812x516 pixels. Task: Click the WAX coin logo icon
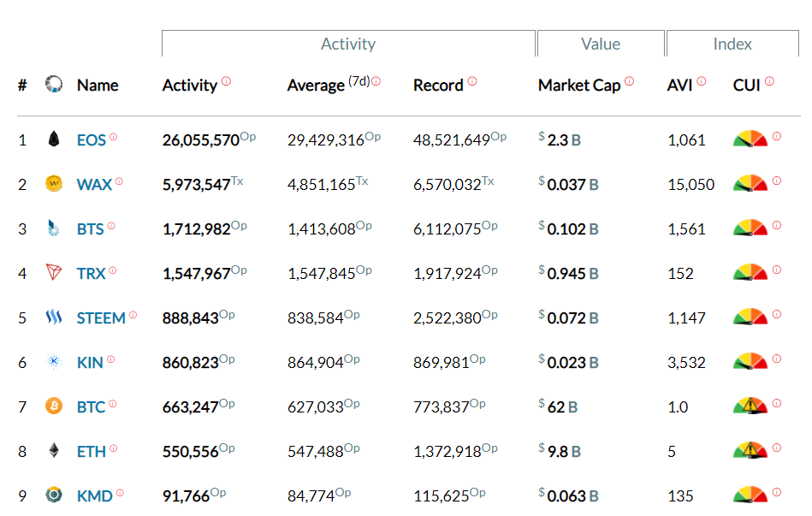tap(54, 183)
